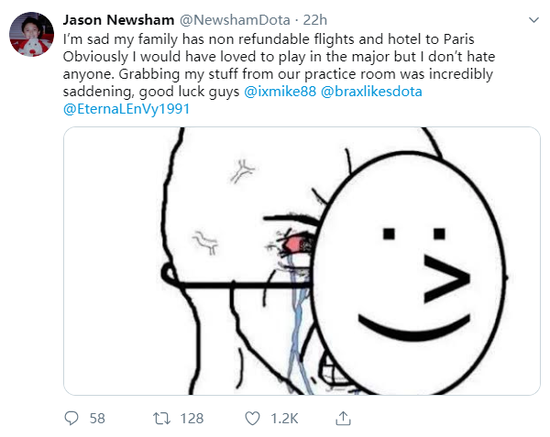Image resolution: width=550 pixels, height=437 pixels.
Task: Click the ear of the meme figure
Action: [171, 274]
